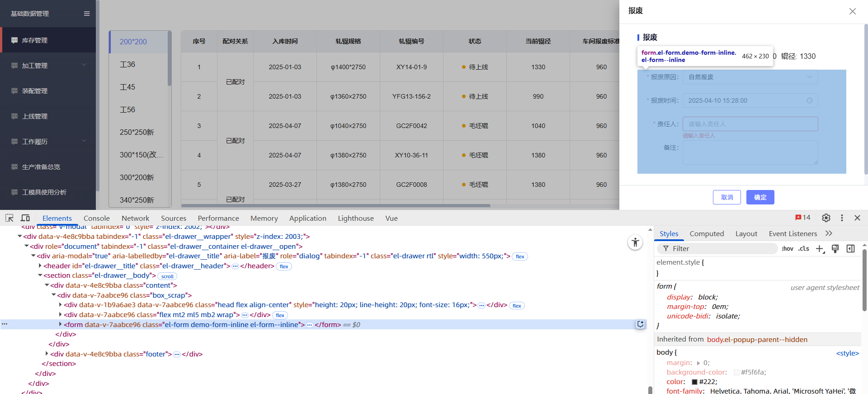Collapse the el-drawer__body section node
The height and width of the screenshot is (394, 868).
(40, 275)
